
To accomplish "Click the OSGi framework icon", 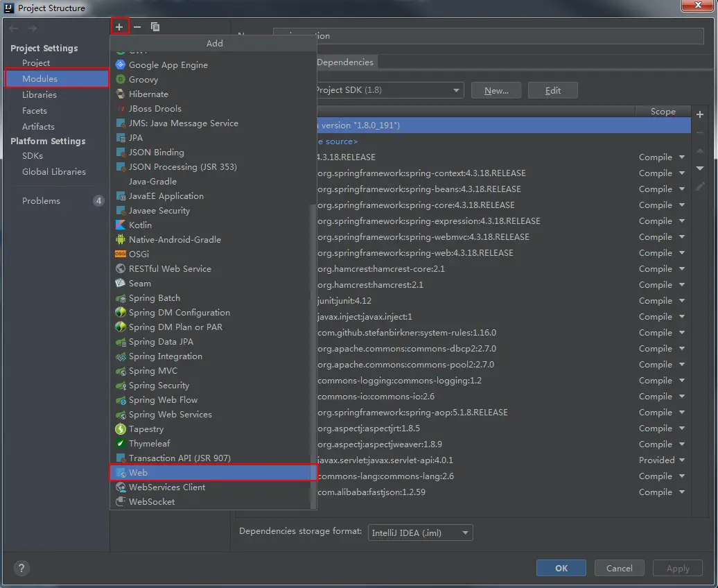I will (x=121, y=254).
